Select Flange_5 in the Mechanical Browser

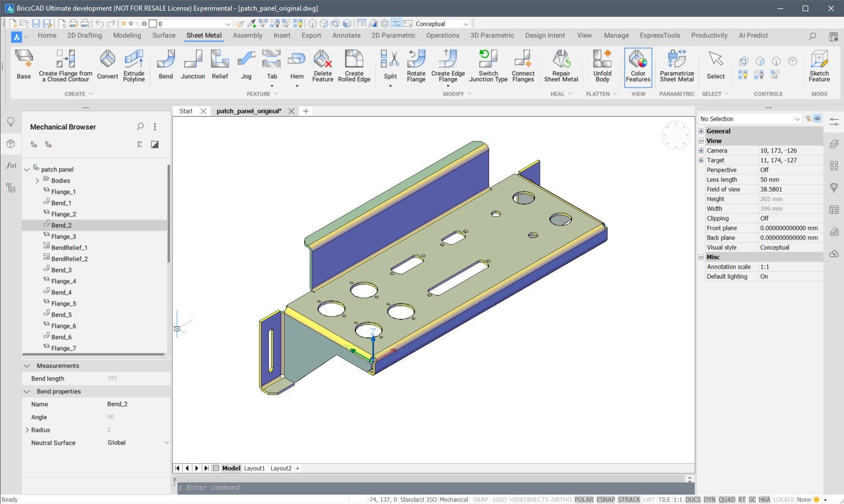click(63, 303)
